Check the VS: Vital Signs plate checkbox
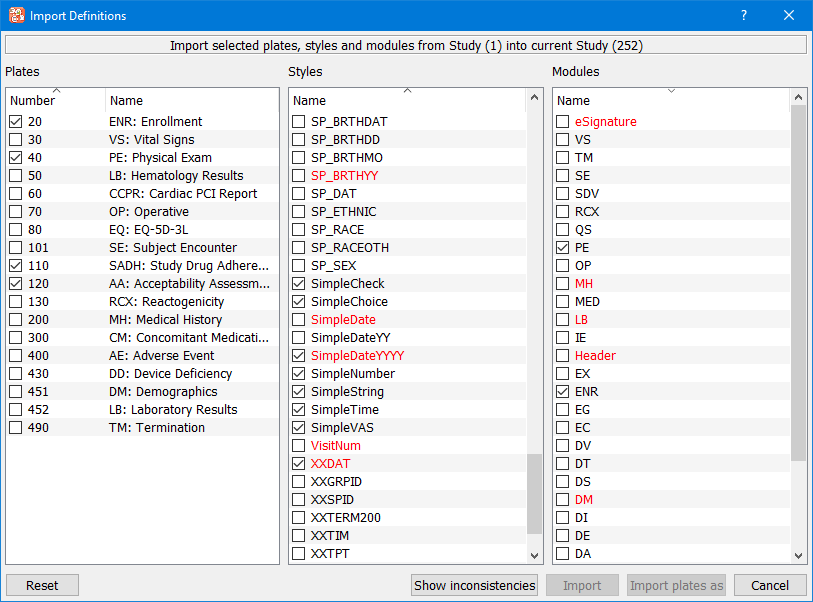Image resolution: width=813 pixels, height=602 pixels. coord(16,140)
